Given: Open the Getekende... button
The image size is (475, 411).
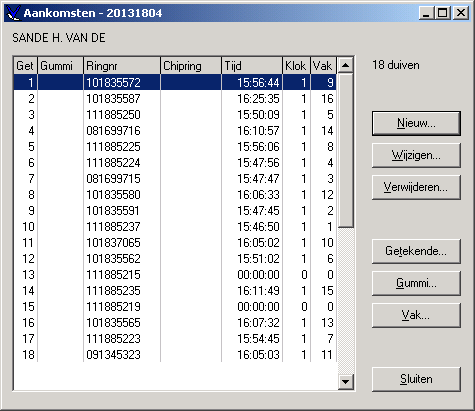Looking at the screenshot, I should point(416,251).
